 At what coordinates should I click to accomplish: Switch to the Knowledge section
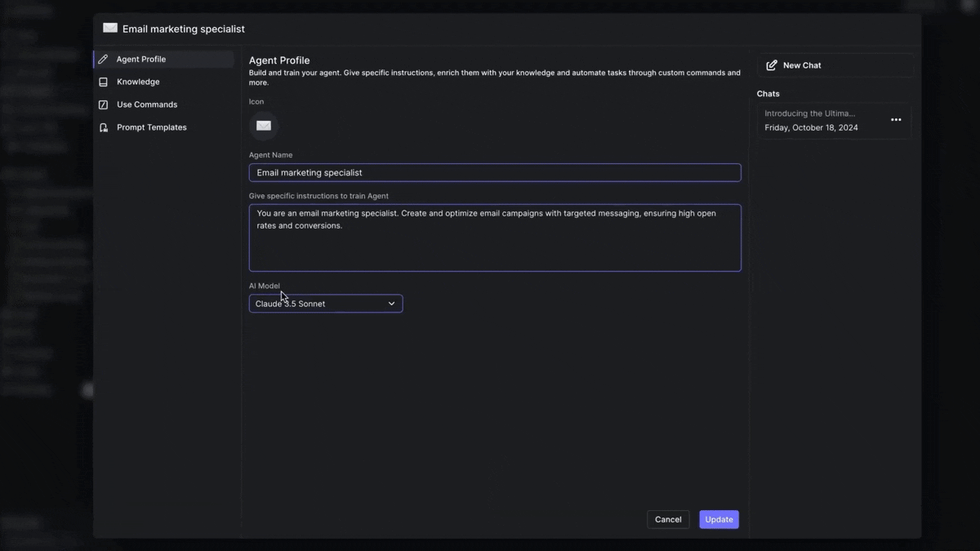pyautogui.click(x=138, y=82)
